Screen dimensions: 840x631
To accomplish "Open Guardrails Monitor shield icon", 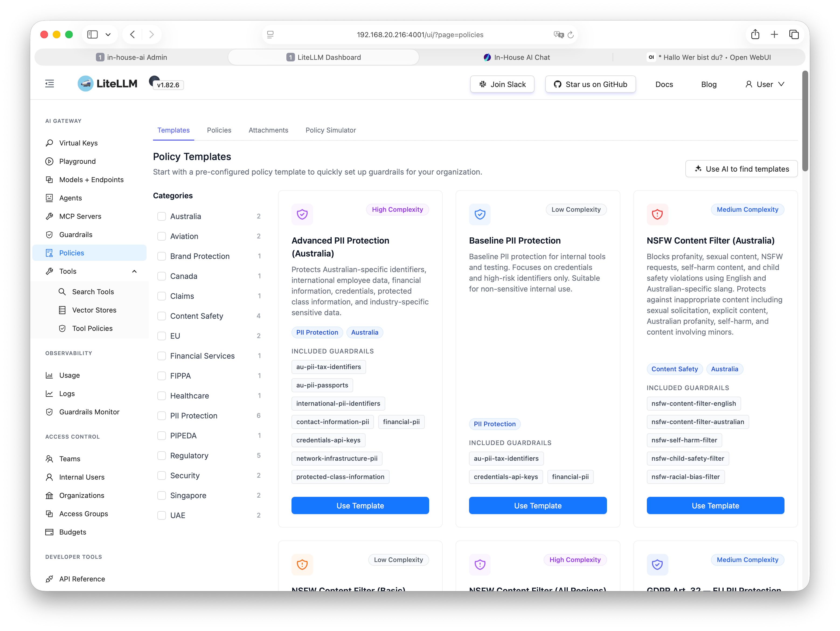I will (49, 412).
